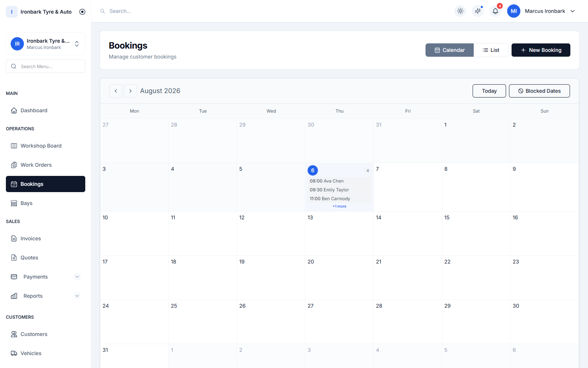The image size is (588, 368).
Task: Open the Ironbark Tyre workspace switcher
Action: [46, 44]
